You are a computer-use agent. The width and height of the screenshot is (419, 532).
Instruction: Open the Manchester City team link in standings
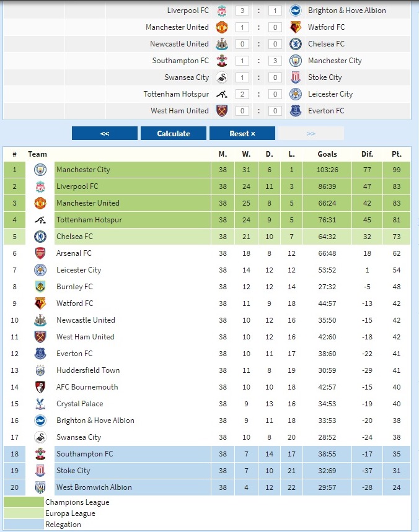tap(83, 170)
